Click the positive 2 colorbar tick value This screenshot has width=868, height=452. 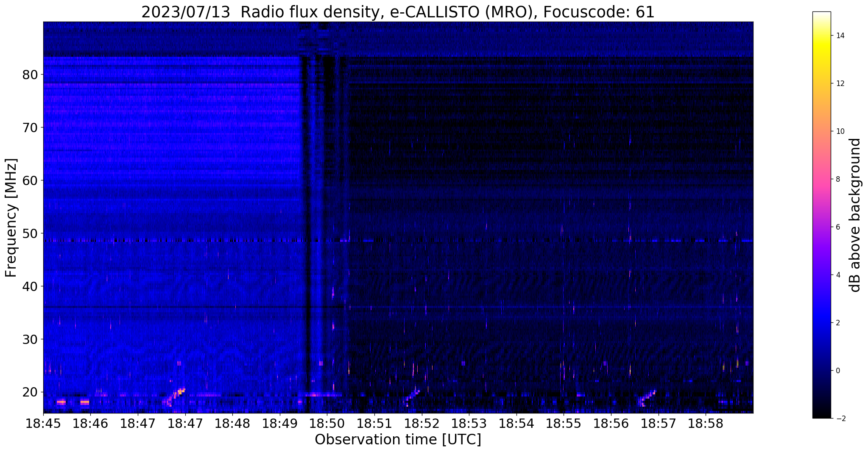pyautogui.click(x=837, y=323)
